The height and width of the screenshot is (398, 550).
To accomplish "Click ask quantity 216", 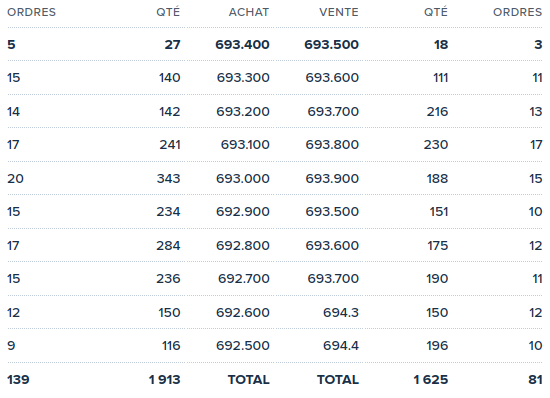I will pyautogui.click(x=437, y=112).
